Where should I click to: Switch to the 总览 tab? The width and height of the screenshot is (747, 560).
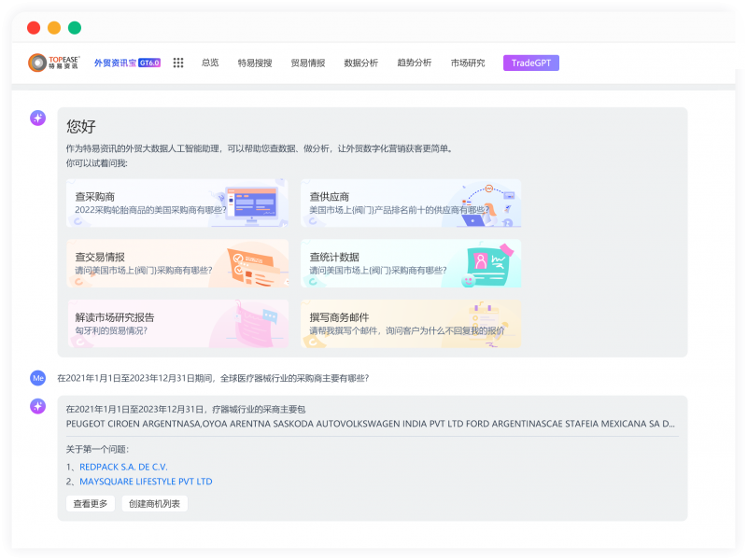[210, 63]
